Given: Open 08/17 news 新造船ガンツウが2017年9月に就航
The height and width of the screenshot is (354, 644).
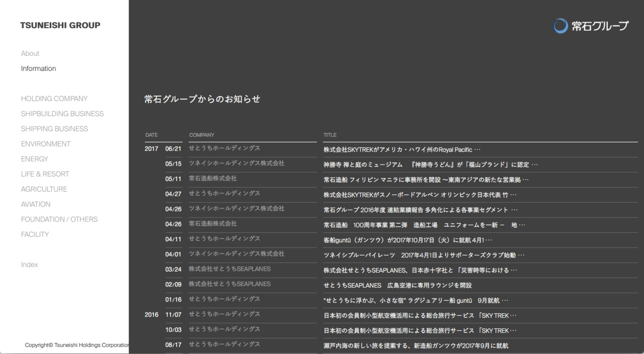Looking at the screenshot, I should pos(416,346).
